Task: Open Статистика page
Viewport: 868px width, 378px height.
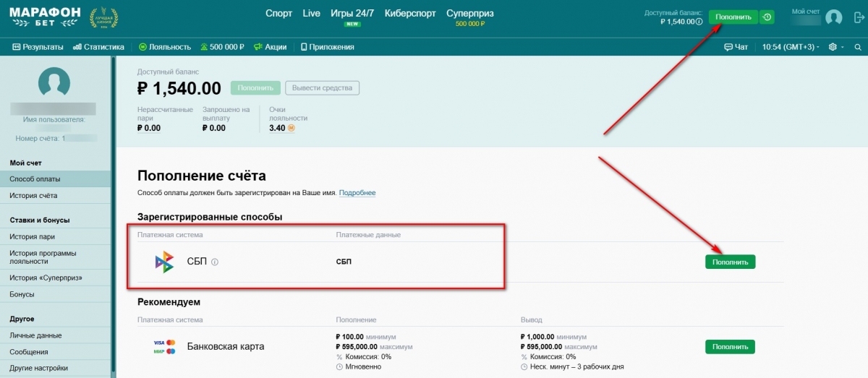Action: pyautogui.click(x=99, y=47)
